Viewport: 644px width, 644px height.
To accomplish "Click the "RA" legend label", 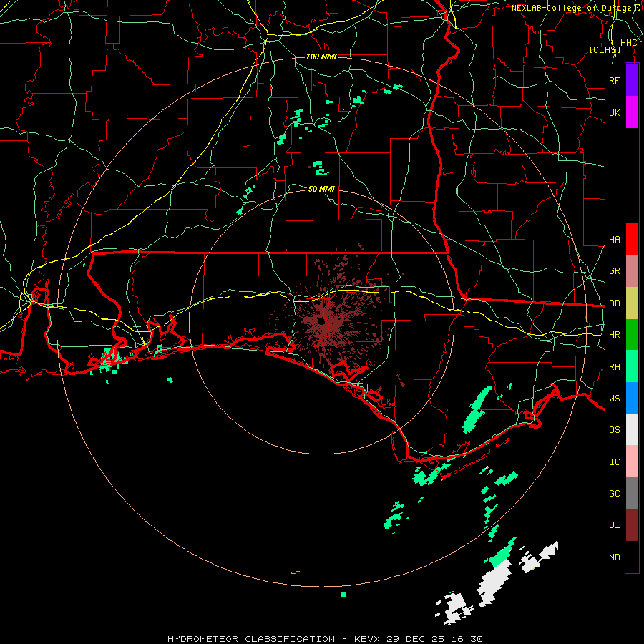I will (x=614, y=367).
